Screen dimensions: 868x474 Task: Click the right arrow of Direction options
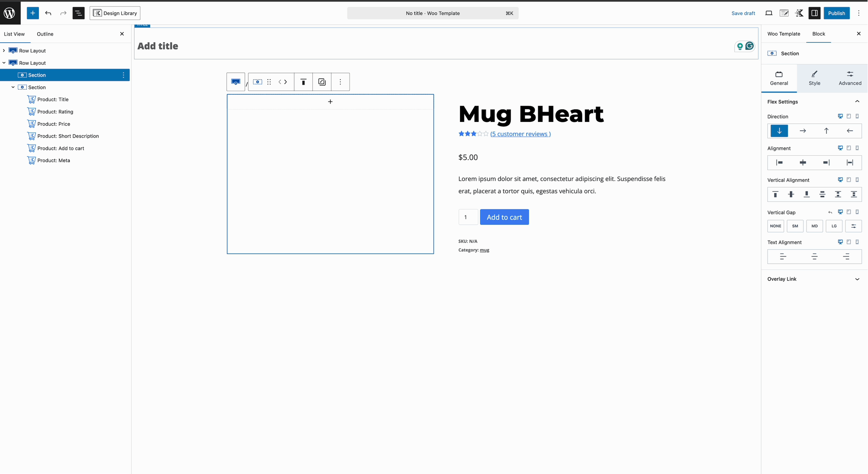(x=802, y=131)
